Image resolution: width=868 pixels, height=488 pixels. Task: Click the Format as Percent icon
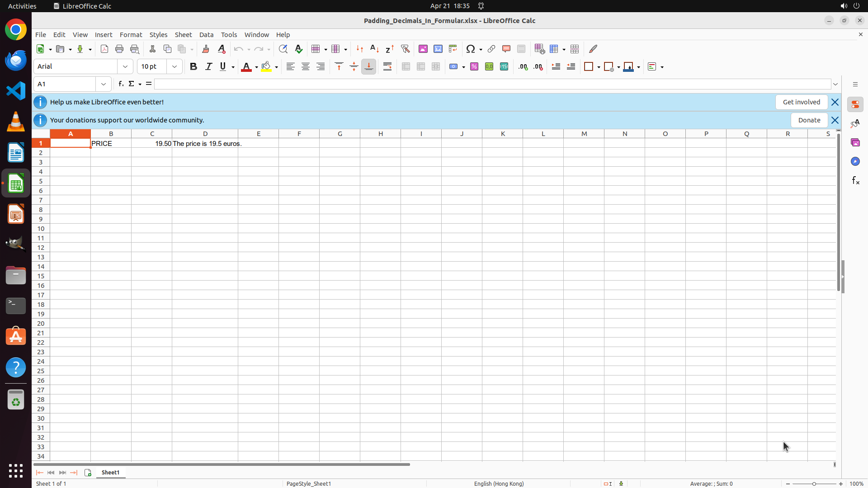pos(474,67)
